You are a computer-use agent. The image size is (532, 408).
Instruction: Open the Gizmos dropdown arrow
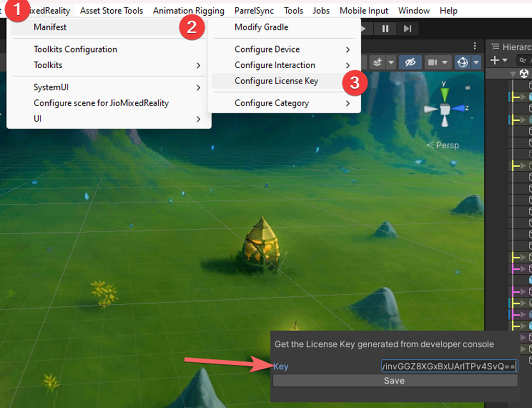coord(476,62)
